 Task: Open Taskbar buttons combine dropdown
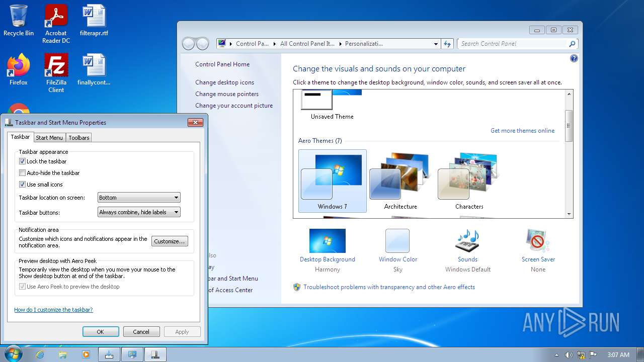[x=139, y=212]
